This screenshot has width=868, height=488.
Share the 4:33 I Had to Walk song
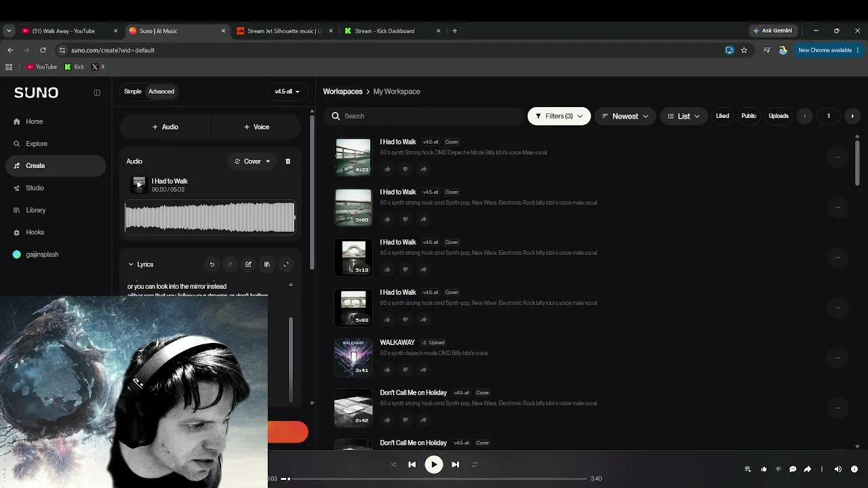(x=424, y=169)
